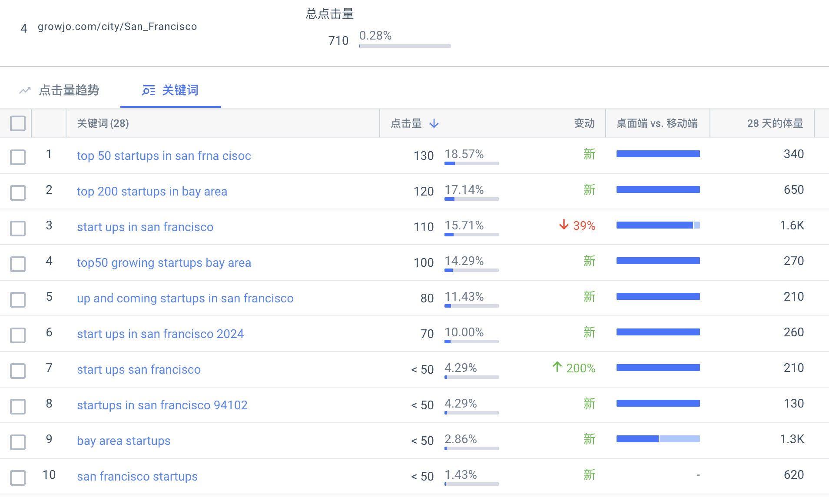Click the sort arrow beside 点击量
Screen dimensions: 829x504
[434, 124]
